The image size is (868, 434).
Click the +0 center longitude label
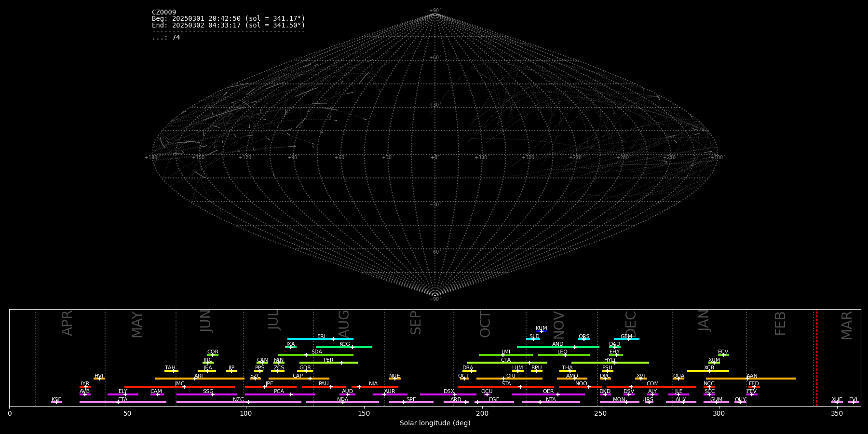point(435,157)
